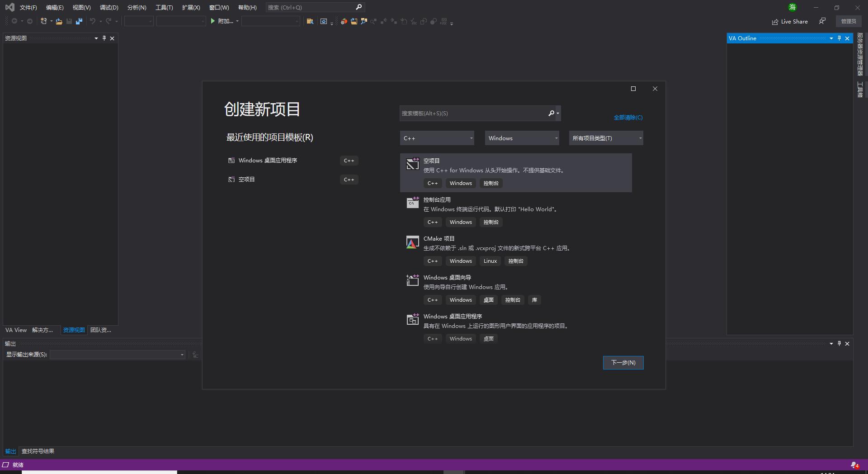This screenshot has height=474, width=868.
Task: Click the redo arrow icon
Action: tap(108, 21)
